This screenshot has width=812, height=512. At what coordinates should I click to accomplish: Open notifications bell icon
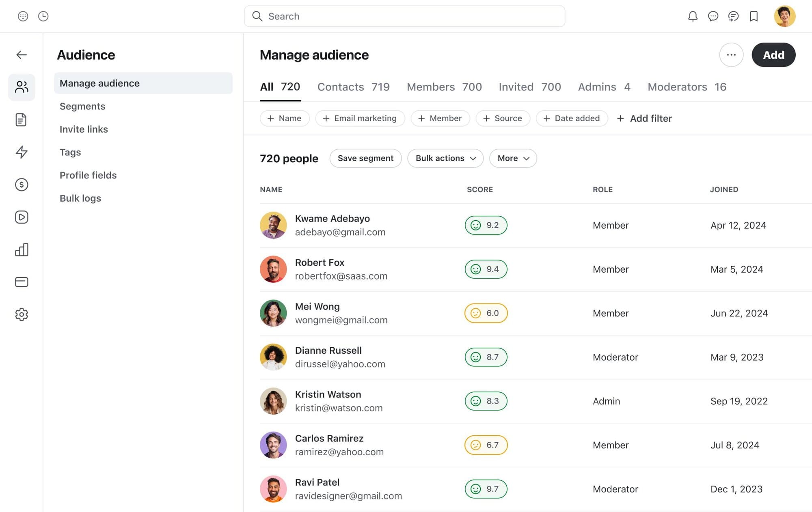pyautogui.click(x=693, y=16)
